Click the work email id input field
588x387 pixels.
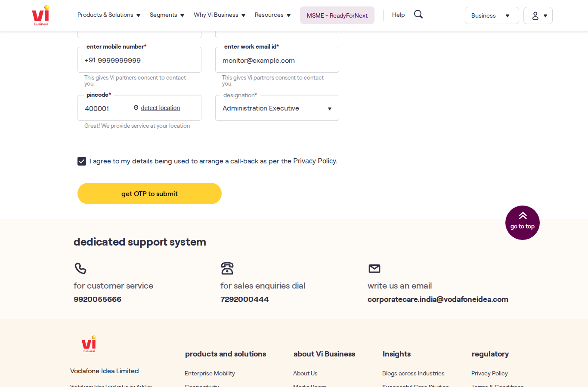point(277,60)
